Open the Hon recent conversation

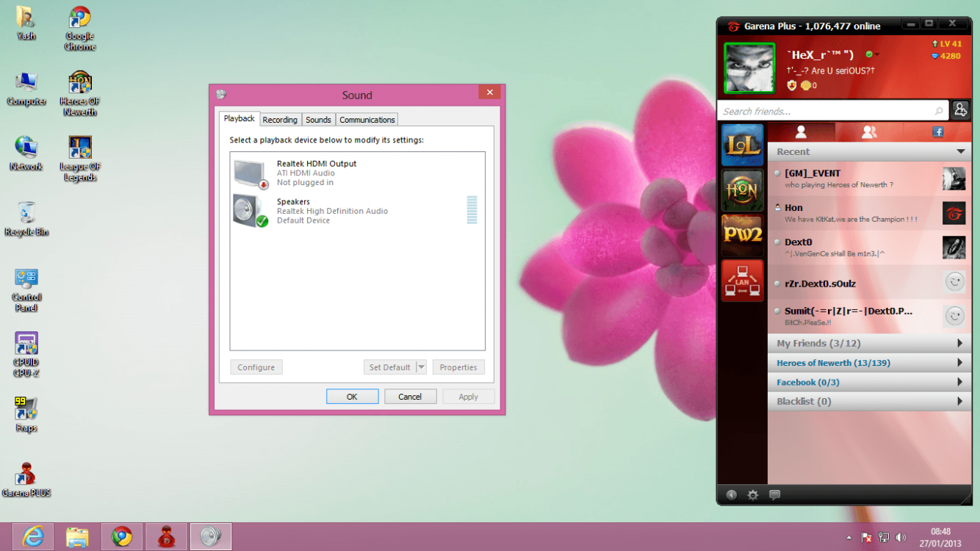[869, 214]
